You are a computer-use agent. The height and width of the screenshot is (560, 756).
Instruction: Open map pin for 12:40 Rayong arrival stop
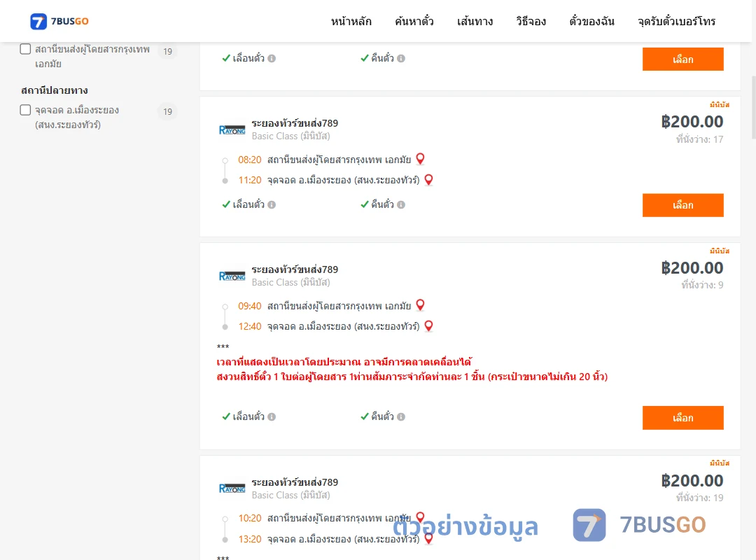(428, 326)
